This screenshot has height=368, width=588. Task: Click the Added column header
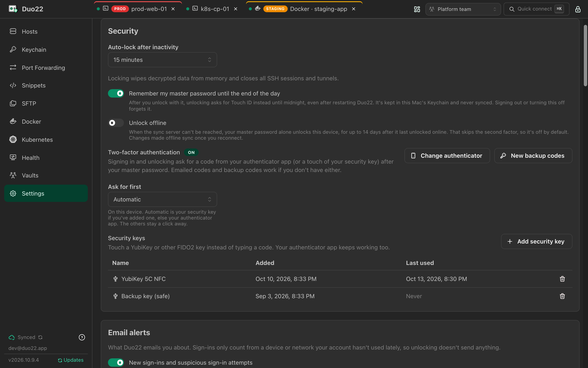point(265,263)
